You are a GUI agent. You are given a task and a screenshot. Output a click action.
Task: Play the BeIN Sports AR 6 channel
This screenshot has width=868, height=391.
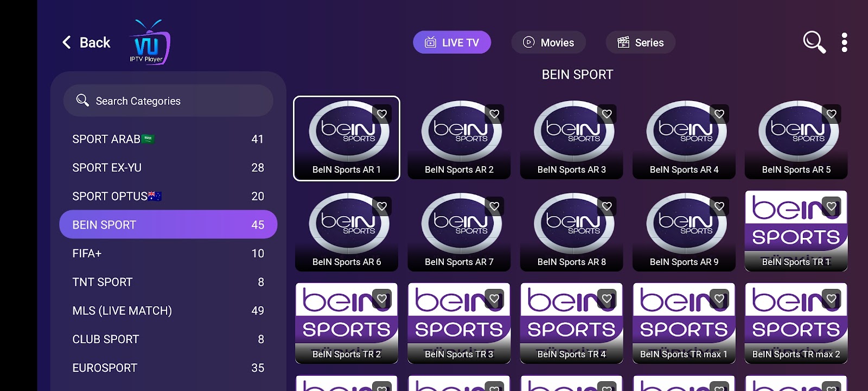coord(347,231)
